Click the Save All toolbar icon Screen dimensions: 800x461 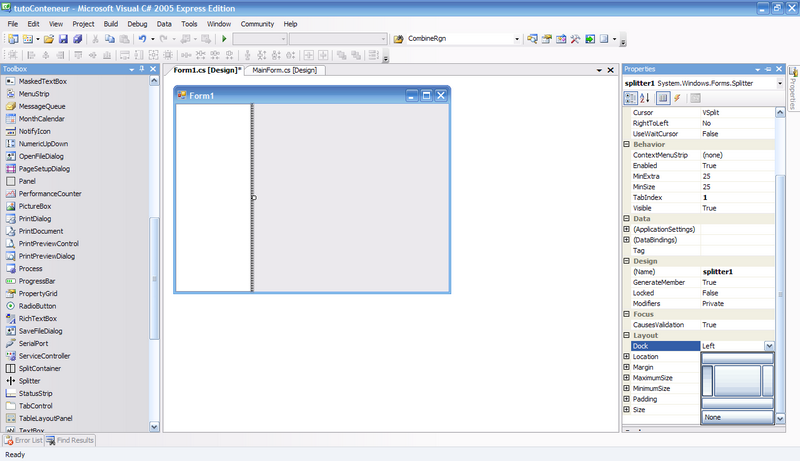click(77, 39)
